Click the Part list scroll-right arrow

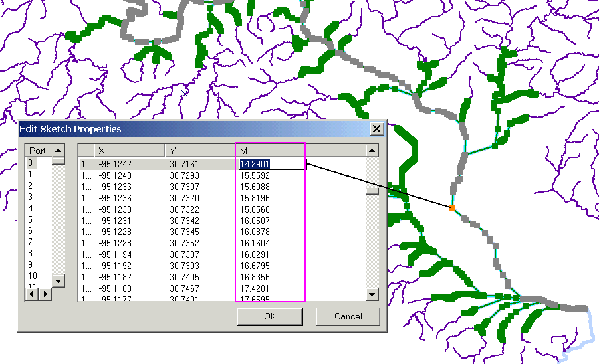[x=45, y=293]
